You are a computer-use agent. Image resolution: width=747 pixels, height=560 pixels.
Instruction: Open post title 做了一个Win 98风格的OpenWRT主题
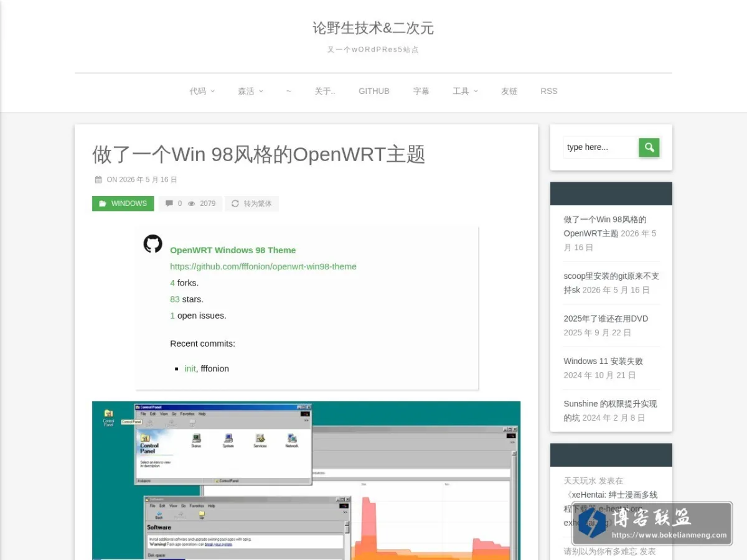pyautogui.click(x=259, y=154)
